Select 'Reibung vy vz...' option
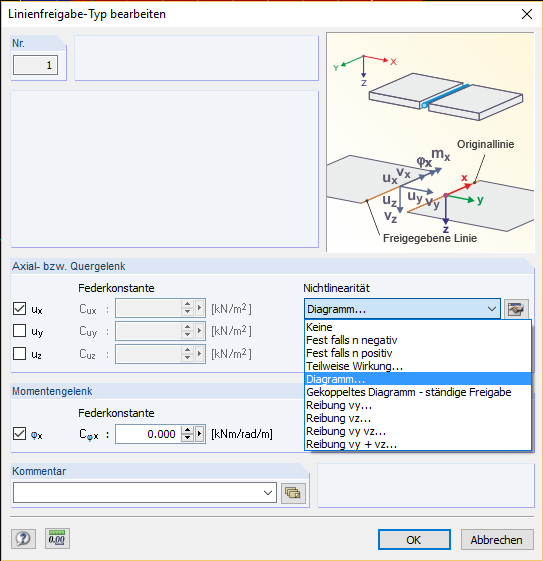Viewport: 543px width, 561px height. pos(418,431)
